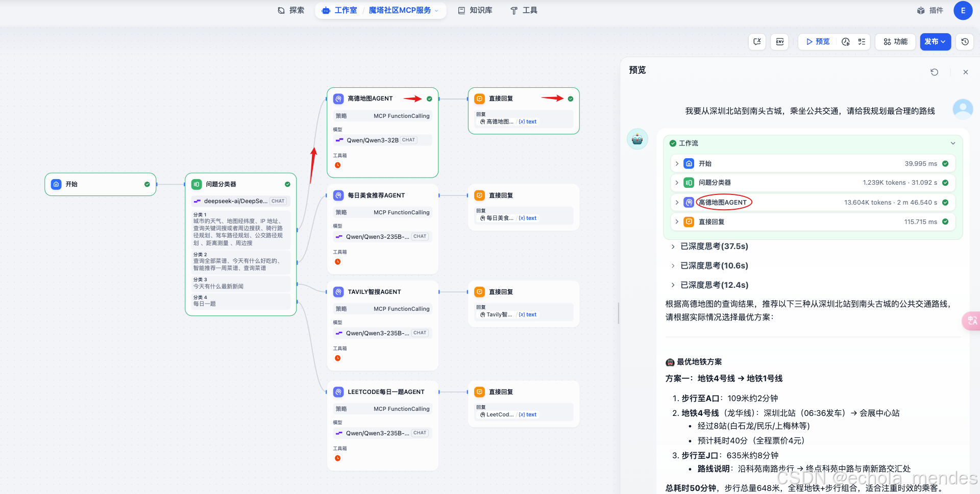Image resolution: width=980 pixels, height=494 pixels.
Task: Open the 插件 plugins menu
Action: point(930,10)
